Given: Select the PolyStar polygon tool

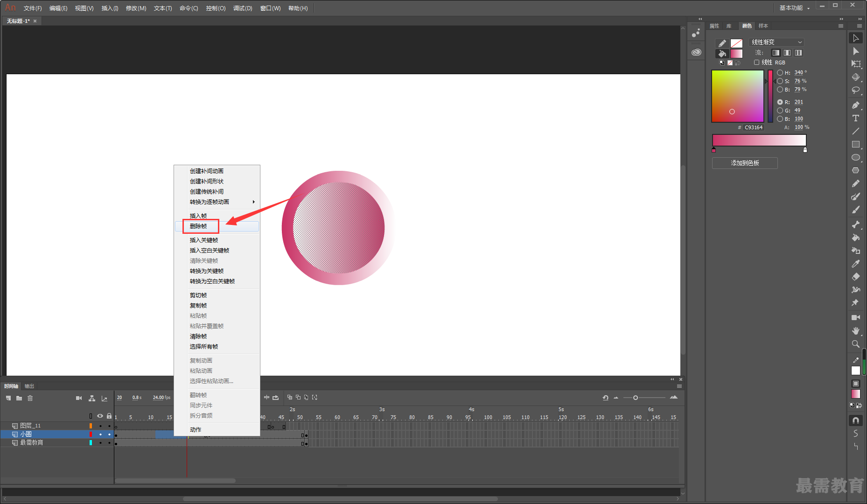Looking at the screenshot, I should 856,170.
